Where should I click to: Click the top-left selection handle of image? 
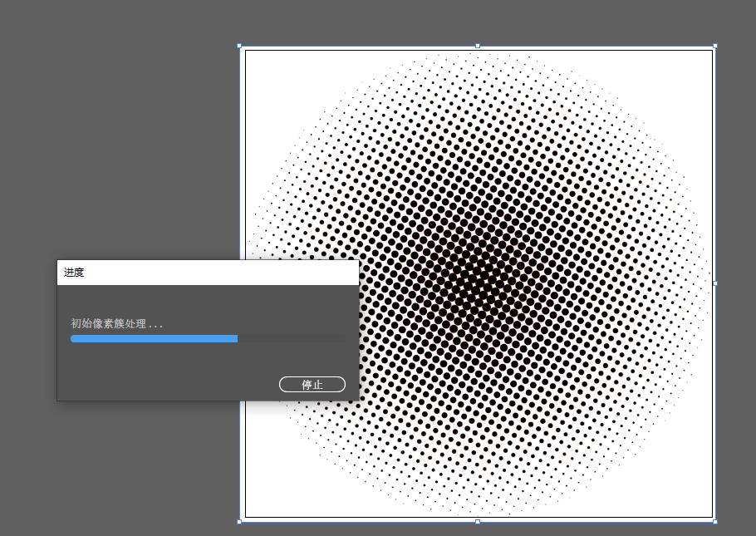tap(239, 47)
